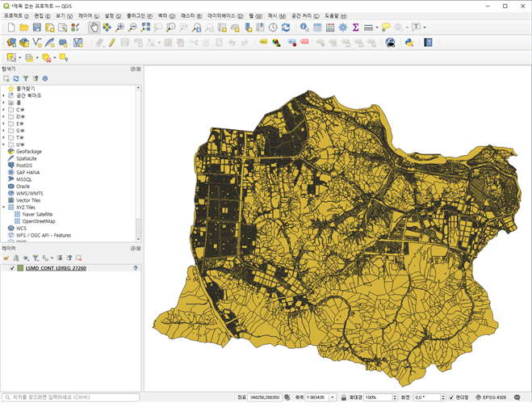Toggle the scale lock icon in status bar
532x420 pixels.
345,397
